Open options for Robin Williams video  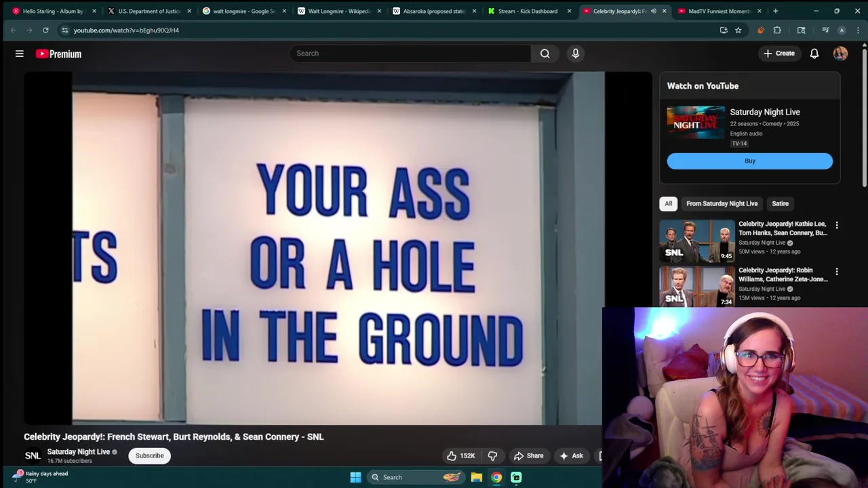tap(837, 272)
